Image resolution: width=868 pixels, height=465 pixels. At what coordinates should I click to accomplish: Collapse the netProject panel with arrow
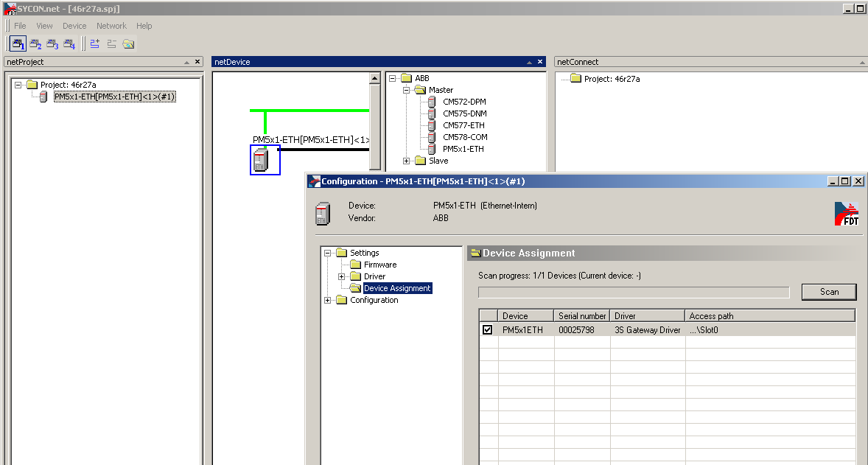[186, 62]
